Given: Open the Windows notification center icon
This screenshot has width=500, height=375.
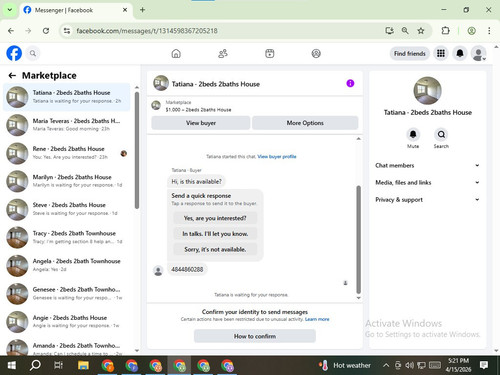Looking at the screenshot, I should [x=484, y=365].
